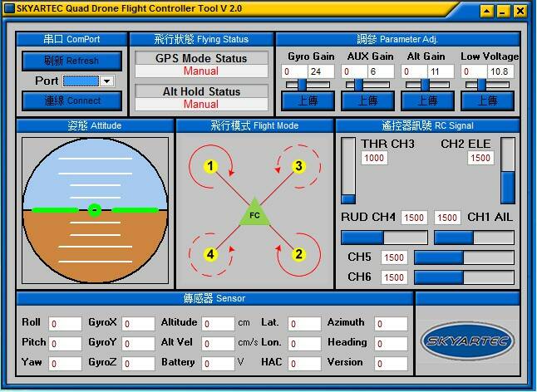The height and width of the screenshot is (392, 537).
Task: Click the CH6 value field
Action: 394,277
